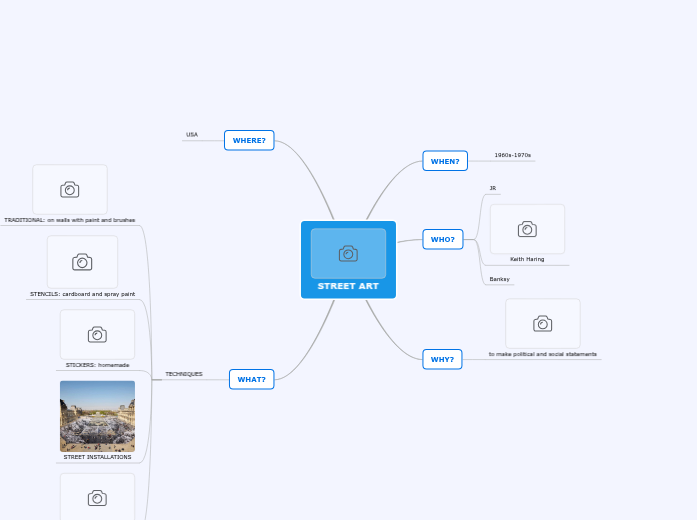Click the Keith Haring label text
The width and height of the screenshot is (697, 520).
point(527,259)
